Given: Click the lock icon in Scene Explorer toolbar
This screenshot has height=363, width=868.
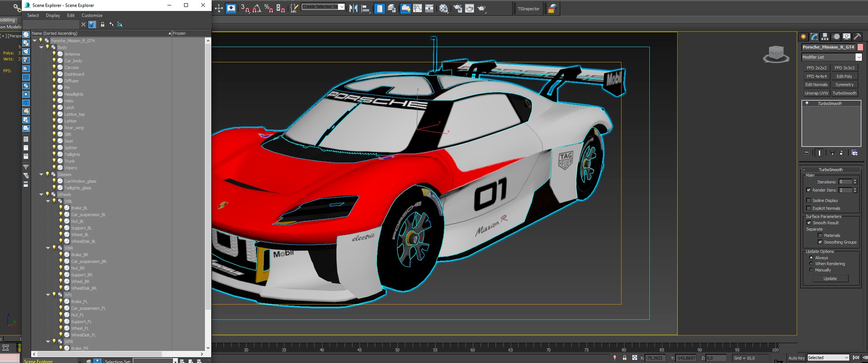Looking at the screenshot, I should click(x=103, y=24).
